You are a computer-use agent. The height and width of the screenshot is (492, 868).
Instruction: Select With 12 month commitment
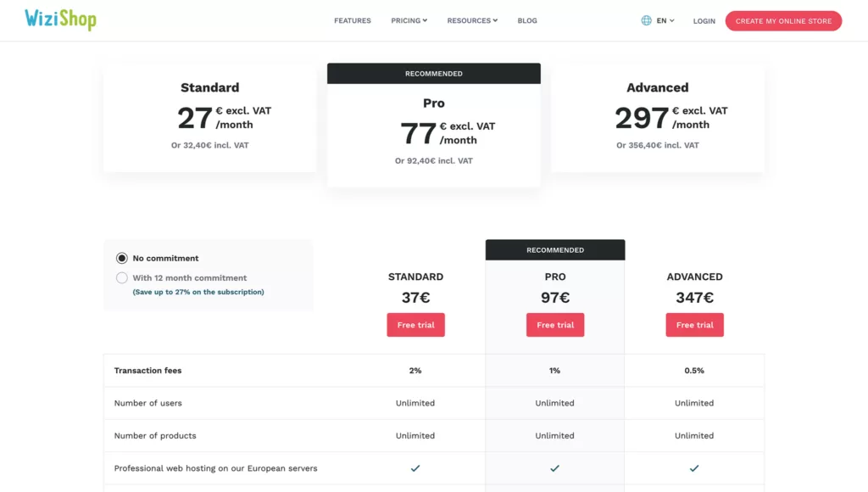pyautogui.click(x=122, y=277)
